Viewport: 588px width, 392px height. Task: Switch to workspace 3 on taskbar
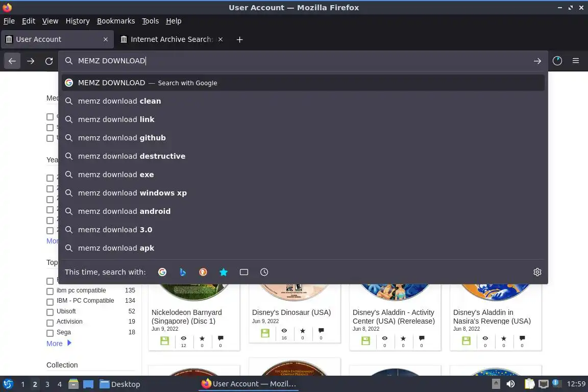47,384
